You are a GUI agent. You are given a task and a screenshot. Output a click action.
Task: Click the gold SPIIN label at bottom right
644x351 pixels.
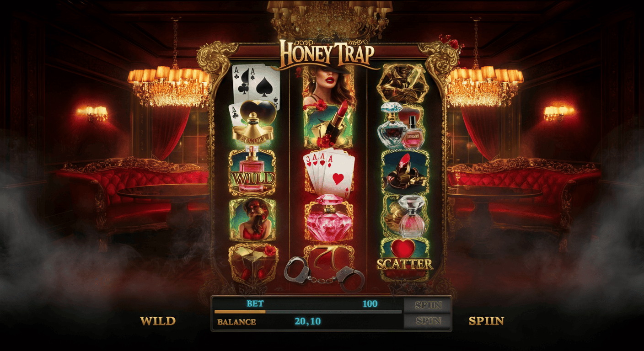486,321
